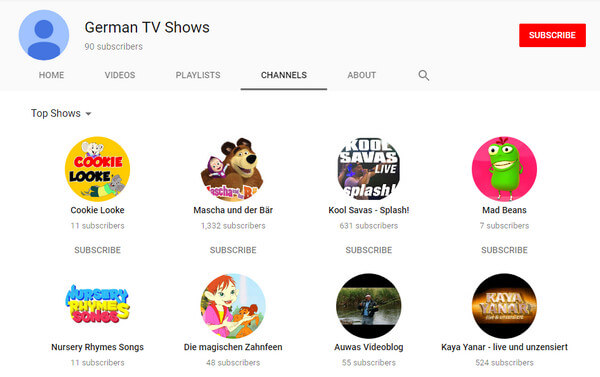Expand the Top Shows dropdown

coord(61,114)
